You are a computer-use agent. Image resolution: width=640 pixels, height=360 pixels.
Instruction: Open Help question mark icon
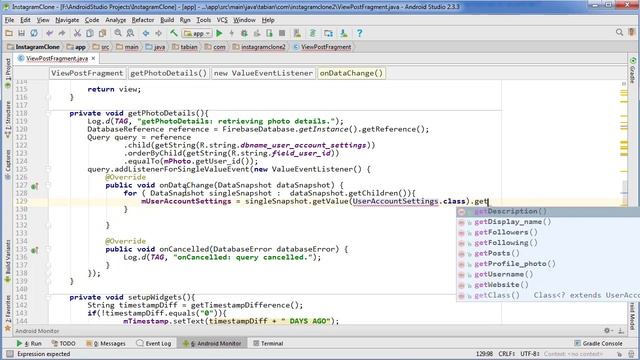359,33
